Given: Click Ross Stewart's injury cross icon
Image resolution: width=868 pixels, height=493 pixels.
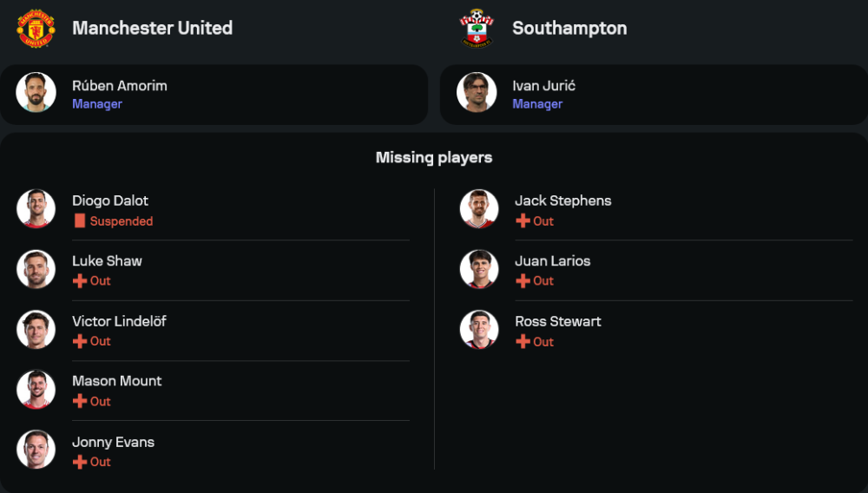Looking at the screenshot, I should [x=523, y=342].
